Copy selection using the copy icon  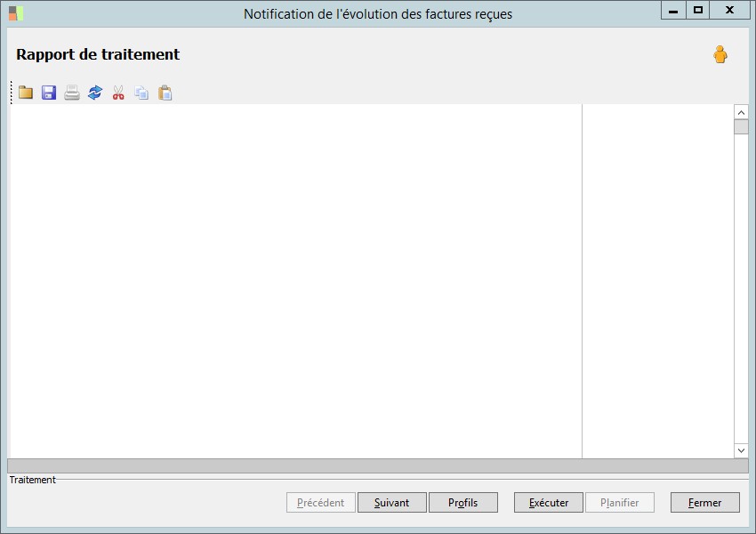coord(141,93)
